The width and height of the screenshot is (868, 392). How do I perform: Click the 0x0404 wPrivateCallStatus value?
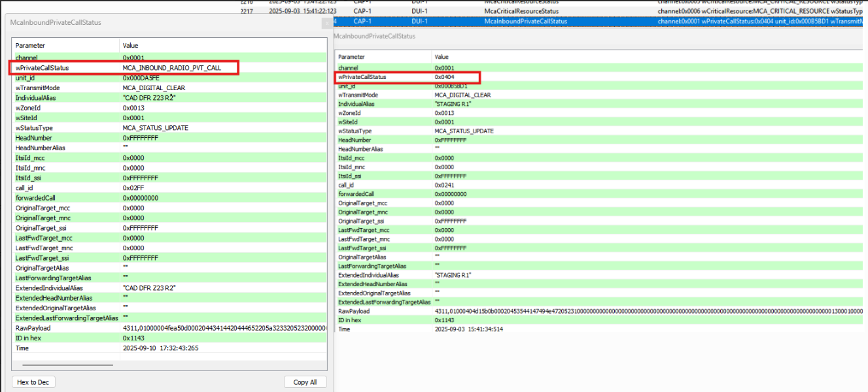click(444, 77)
